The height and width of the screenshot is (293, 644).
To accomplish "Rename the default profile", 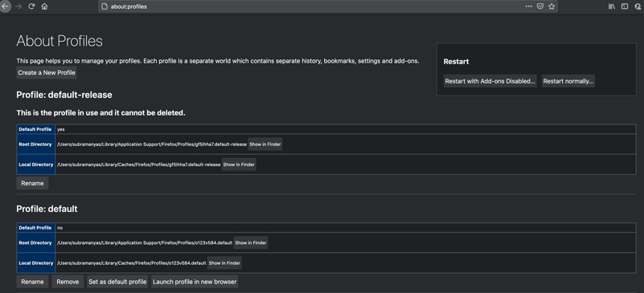I will [x=32, y=282].
